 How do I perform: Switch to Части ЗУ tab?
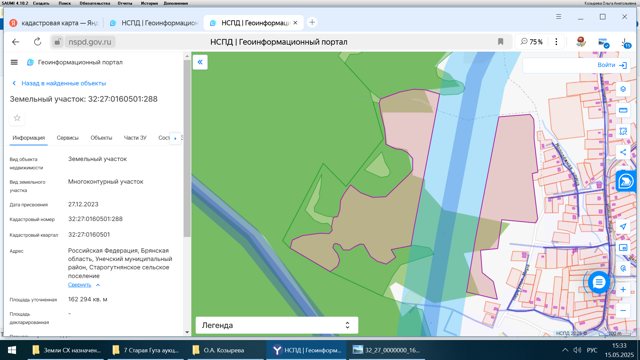click(x=135, y=138)
